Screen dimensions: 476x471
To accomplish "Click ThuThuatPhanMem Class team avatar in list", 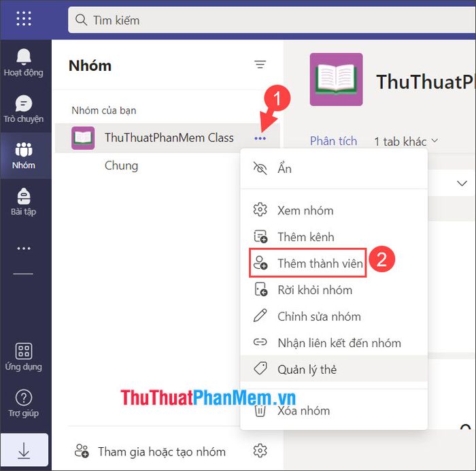I will [83, 138].
